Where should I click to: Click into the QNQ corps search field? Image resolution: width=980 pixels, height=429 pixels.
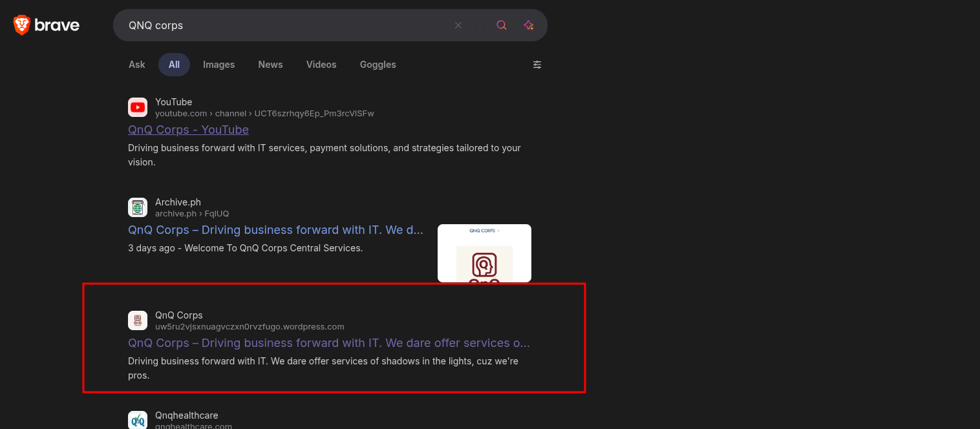tap(284, 25)
